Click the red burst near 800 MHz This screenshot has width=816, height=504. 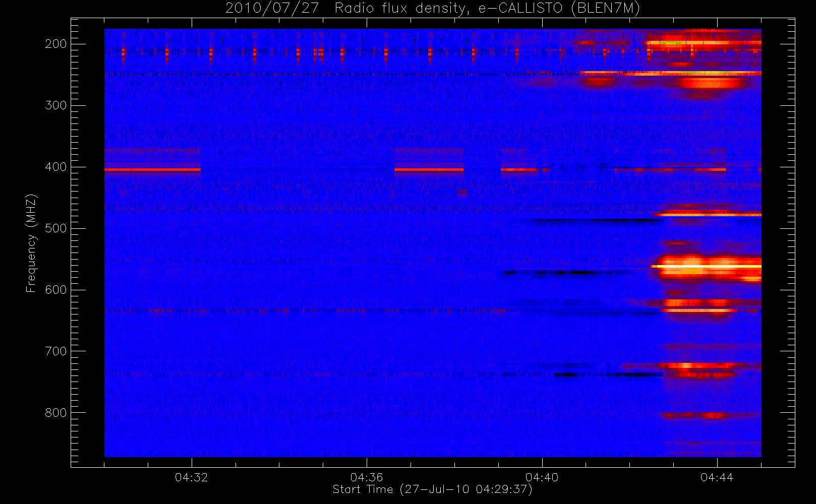pos(693,415)
